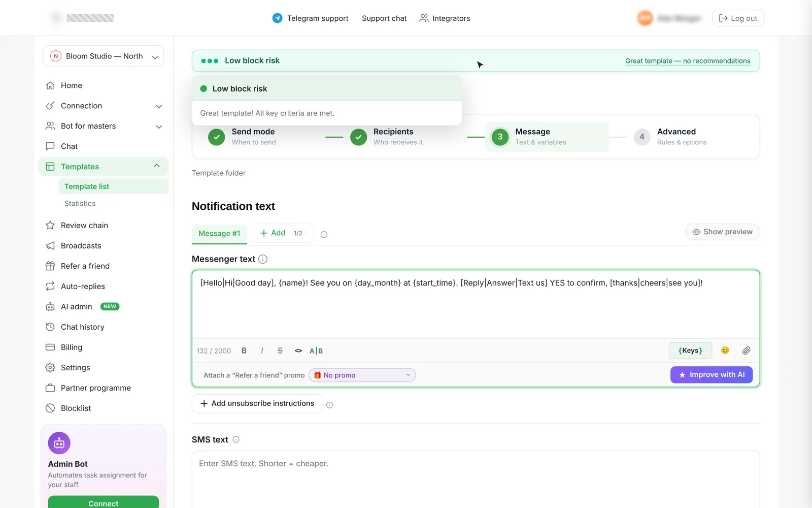The height and width of the screenshot is (508, 812).
Task: Open the No promo dropdown
Action: point(362,375)
